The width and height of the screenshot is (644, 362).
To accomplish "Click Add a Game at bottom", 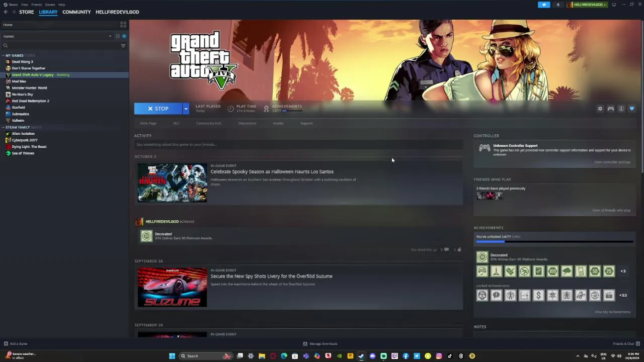I will pos(16,344).
